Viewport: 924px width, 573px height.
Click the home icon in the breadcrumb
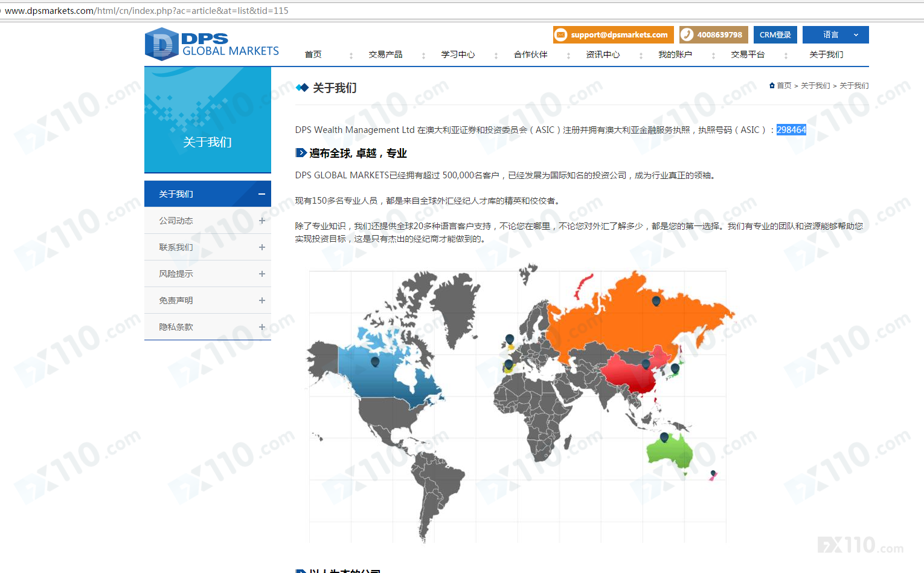pos(772,86)
